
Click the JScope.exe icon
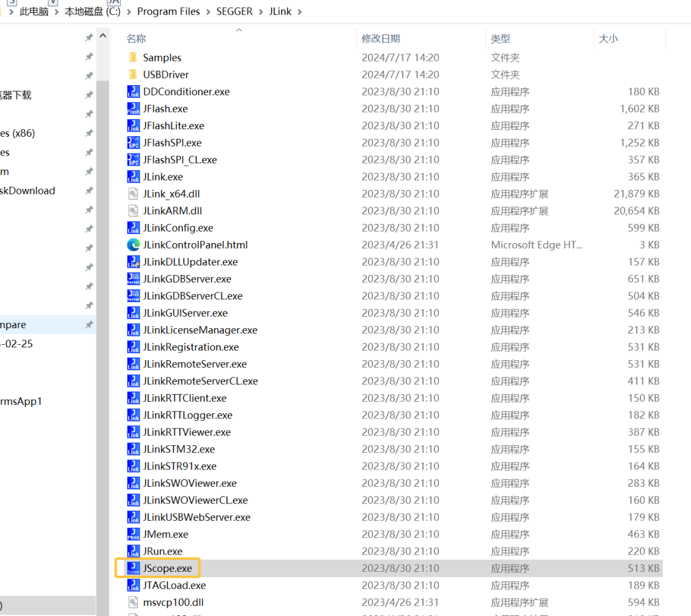(x=133, y=568)
